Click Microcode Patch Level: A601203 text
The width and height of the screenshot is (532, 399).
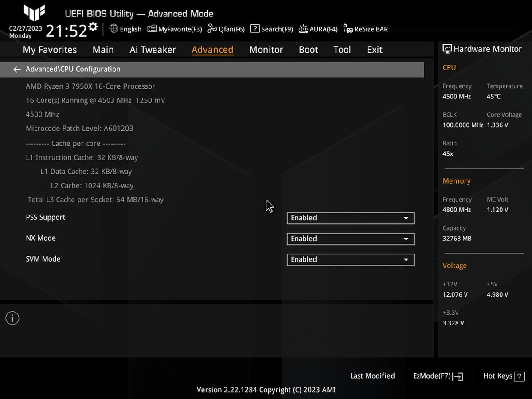79,128
